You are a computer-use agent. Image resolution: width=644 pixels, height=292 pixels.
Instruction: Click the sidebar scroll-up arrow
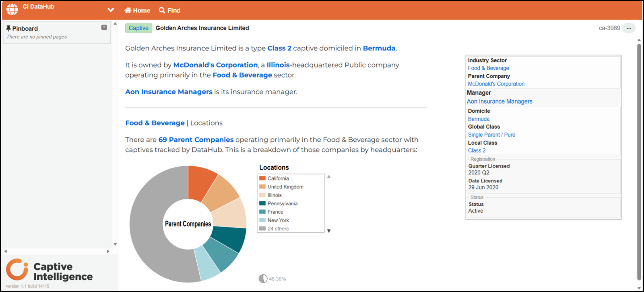click(115, 24)
